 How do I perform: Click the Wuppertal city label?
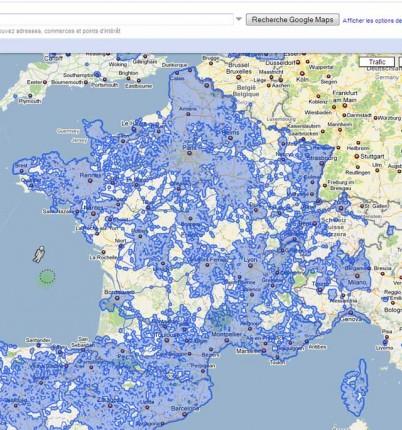[x=321, y=67]
